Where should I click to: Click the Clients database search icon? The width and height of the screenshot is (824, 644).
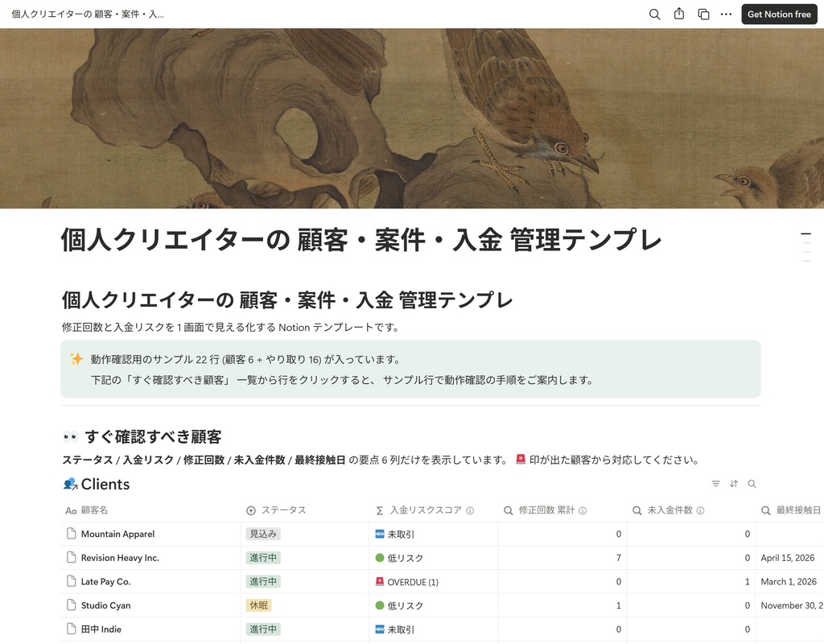coord(752,484)
